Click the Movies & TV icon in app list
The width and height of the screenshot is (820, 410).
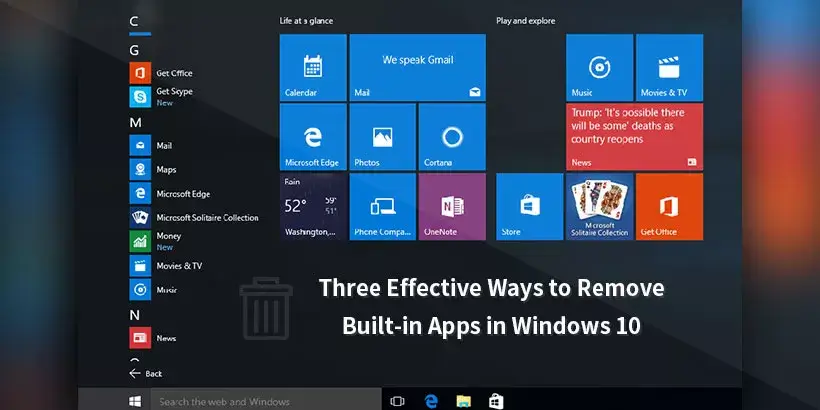[140, 266]
